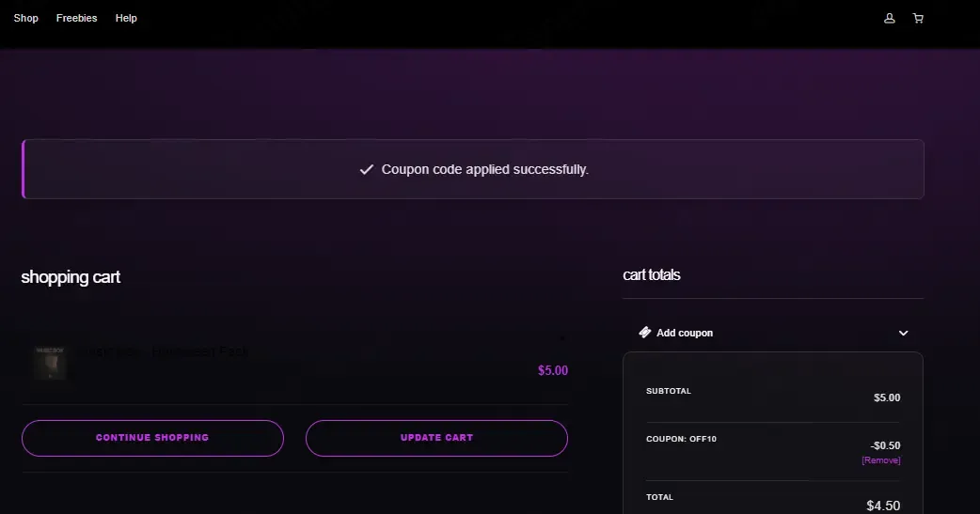Open the Shop menu
The image size is (980, 514).
pyautogui.click(x=26, y=18)
